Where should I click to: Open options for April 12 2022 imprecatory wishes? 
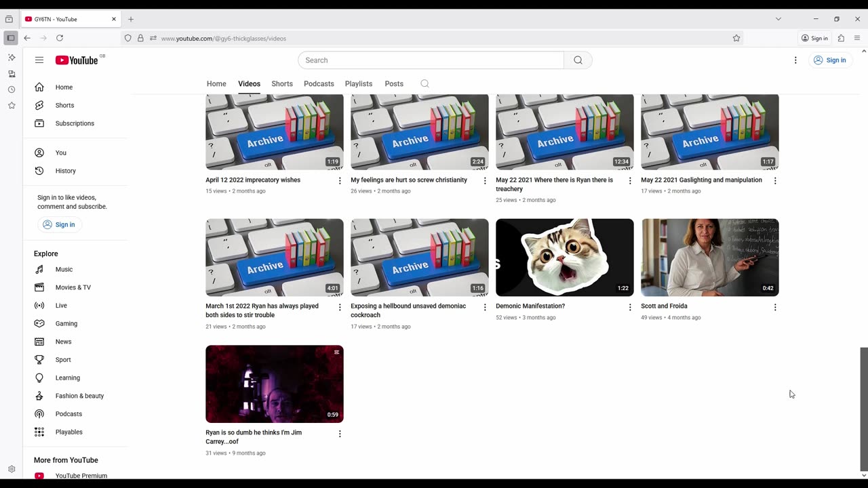[x=340, y=181]
